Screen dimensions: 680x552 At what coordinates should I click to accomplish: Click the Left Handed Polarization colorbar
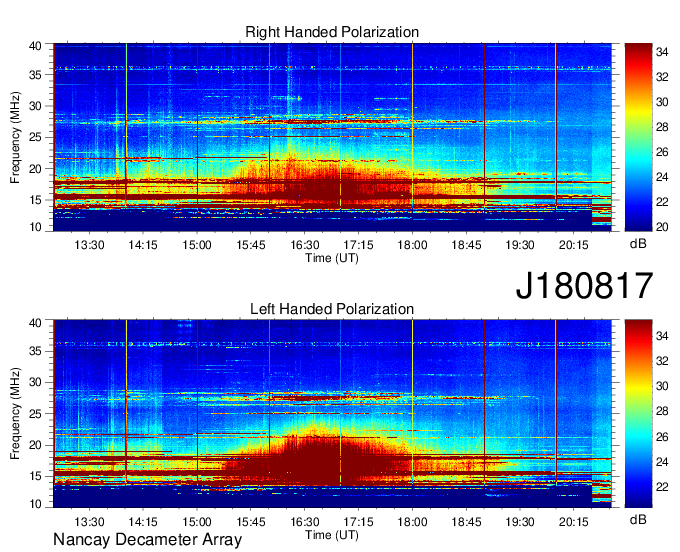pyautogui.click(x=638, y=414)
